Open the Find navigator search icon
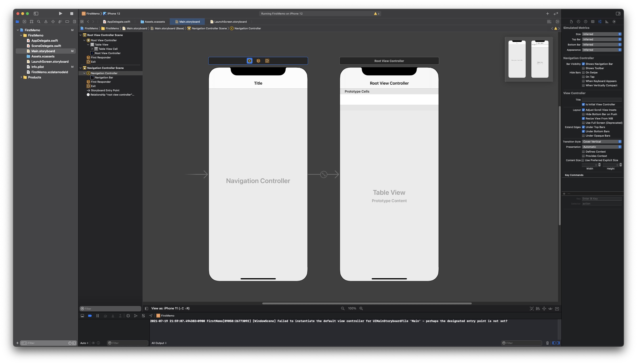637x364 pixels. click(x=39, y=22)
